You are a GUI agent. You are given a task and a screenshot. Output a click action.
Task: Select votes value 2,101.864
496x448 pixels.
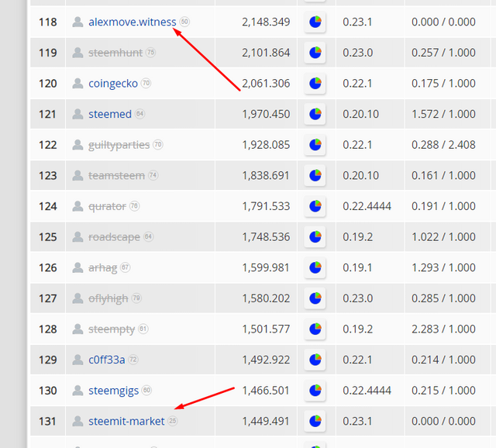(x=266, y=53)
